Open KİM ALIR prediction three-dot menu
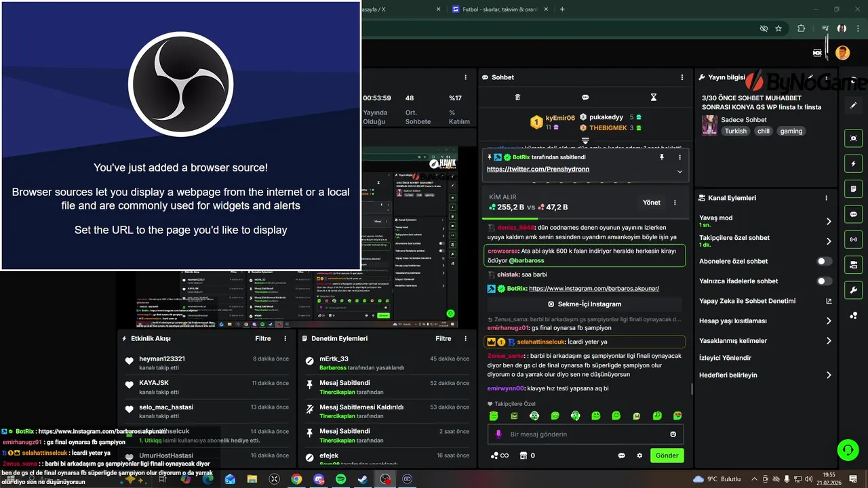 675,203
